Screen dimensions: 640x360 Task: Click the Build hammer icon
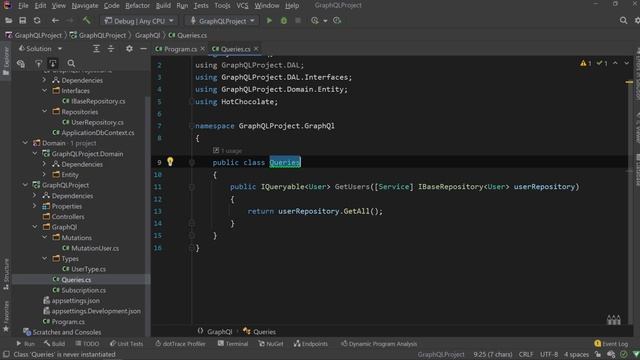click(86, 20)
